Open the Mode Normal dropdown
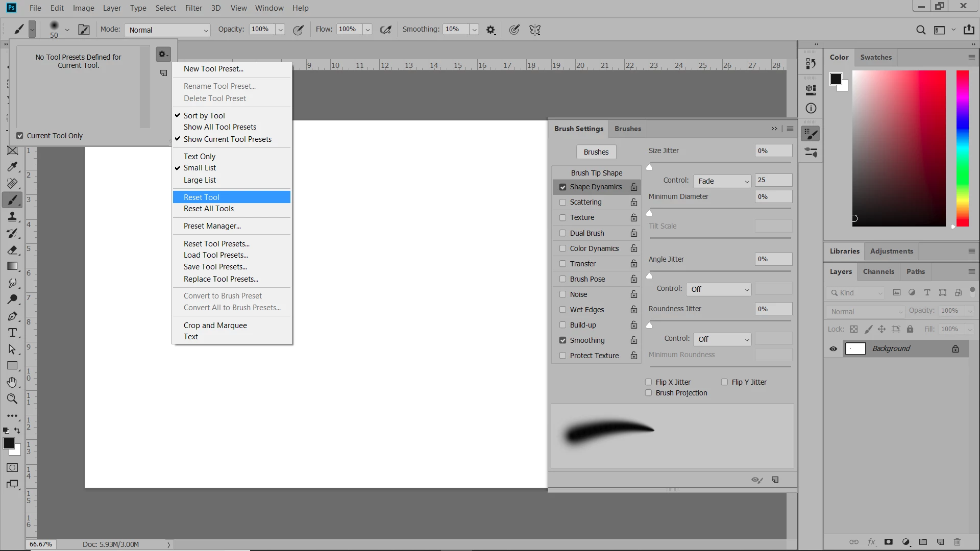The width and height of the screenshot is (980, 551). click(167, 30)
